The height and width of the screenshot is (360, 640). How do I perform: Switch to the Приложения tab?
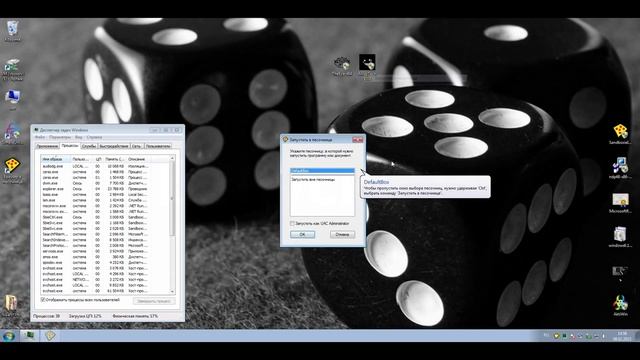tap(47, 146)
